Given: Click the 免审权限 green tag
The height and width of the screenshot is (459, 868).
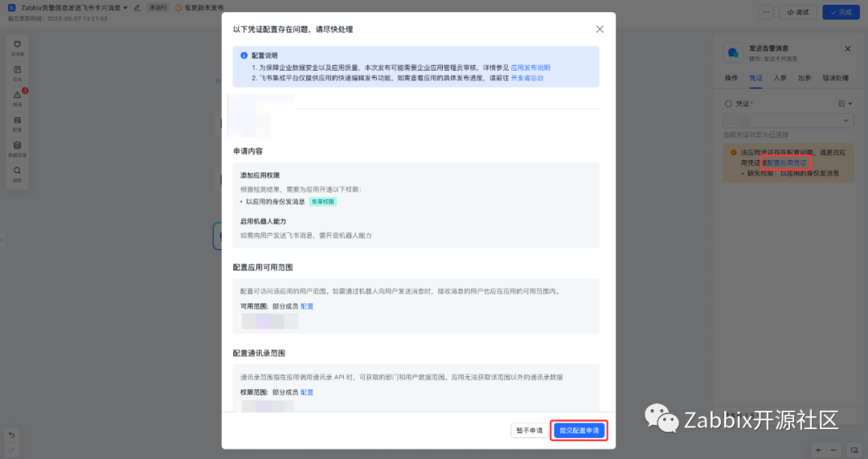Looking at the screenshot, I should pos(323,202).
